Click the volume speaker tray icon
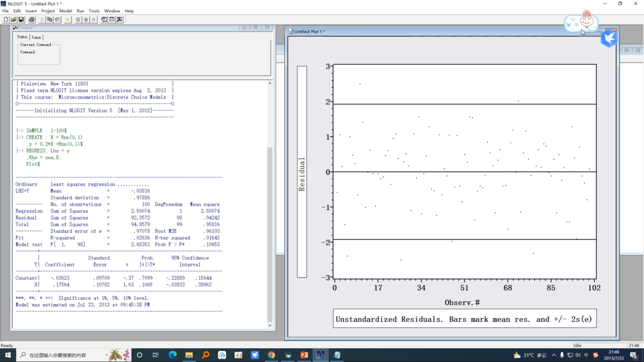The height and width of the screenshot is (362, 644). tap(578, 355)
